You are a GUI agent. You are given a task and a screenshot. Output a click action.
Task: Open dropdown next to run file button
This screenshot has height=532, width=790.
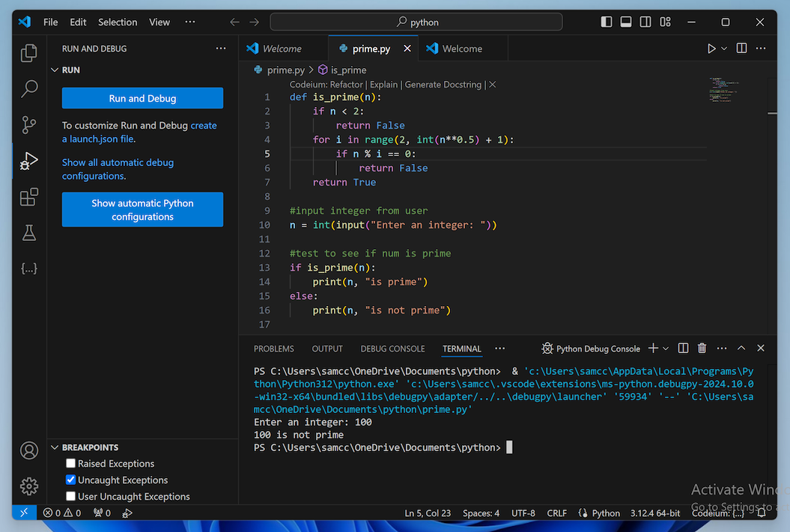coord(724,49)
